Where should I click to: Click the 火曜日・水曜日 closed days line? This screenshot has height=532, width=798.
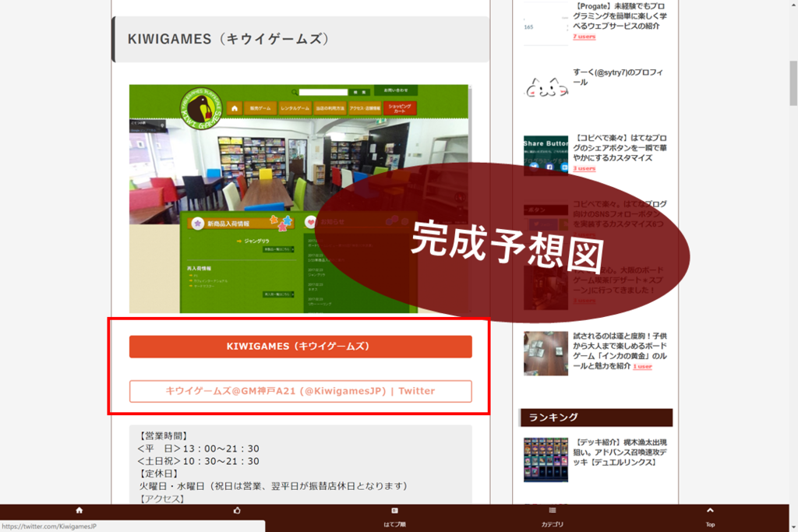coord(274,486)
